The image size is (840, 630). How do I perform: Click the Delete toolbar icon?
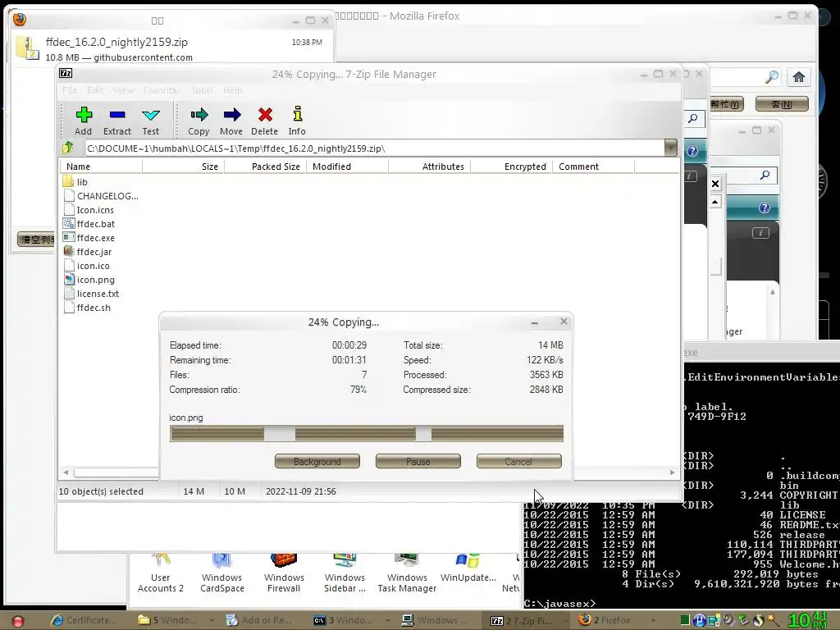(x=265, y=115)
